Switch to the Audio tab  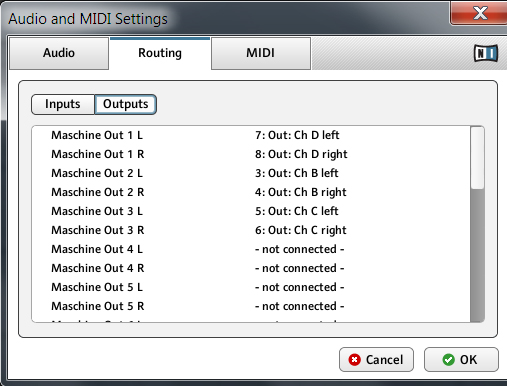(x=59, y=53)
